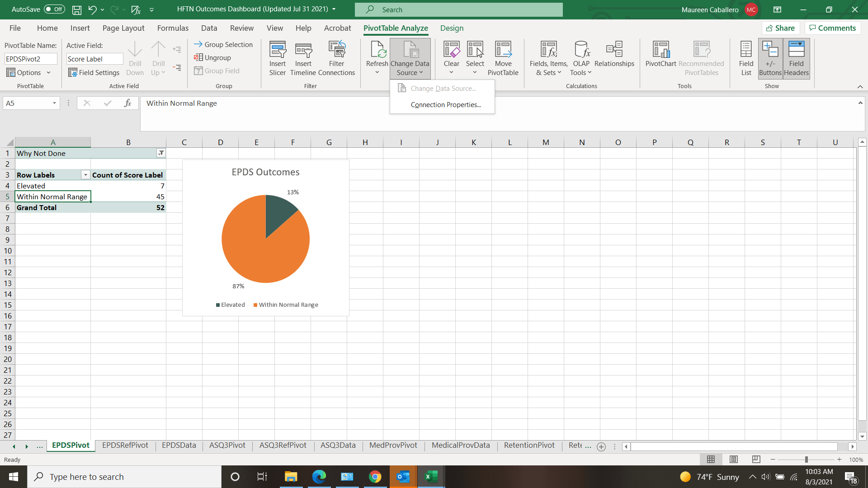
Task: Select the Design ribbon tab
Action: 451,28
